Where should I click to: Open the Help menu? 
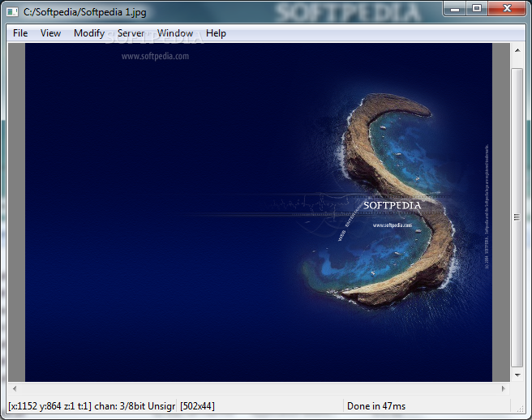tap(216, 33)
